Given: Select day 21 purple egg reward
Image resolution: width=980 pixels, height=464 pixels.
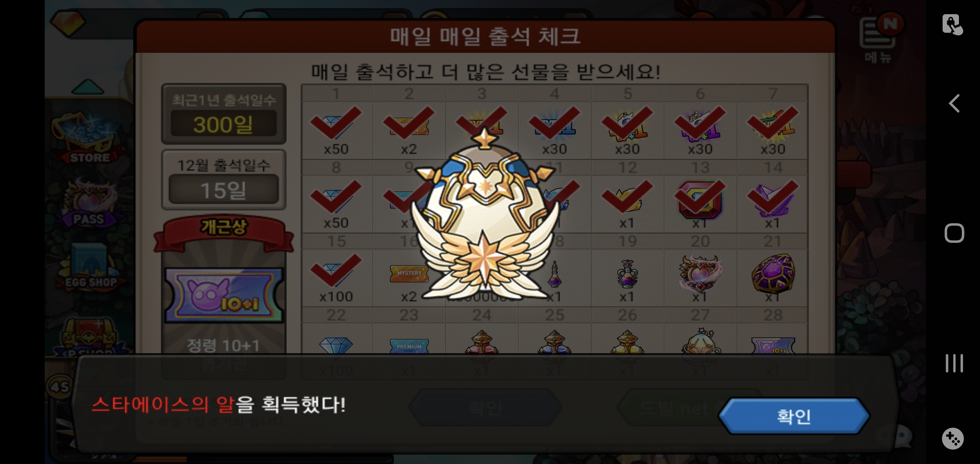Looking at the screenshot, I should [773, 278].
